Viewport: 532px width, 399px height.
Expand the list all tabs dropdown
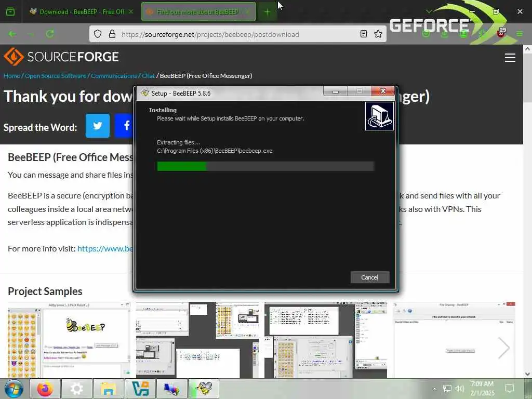tap(429, 11)
